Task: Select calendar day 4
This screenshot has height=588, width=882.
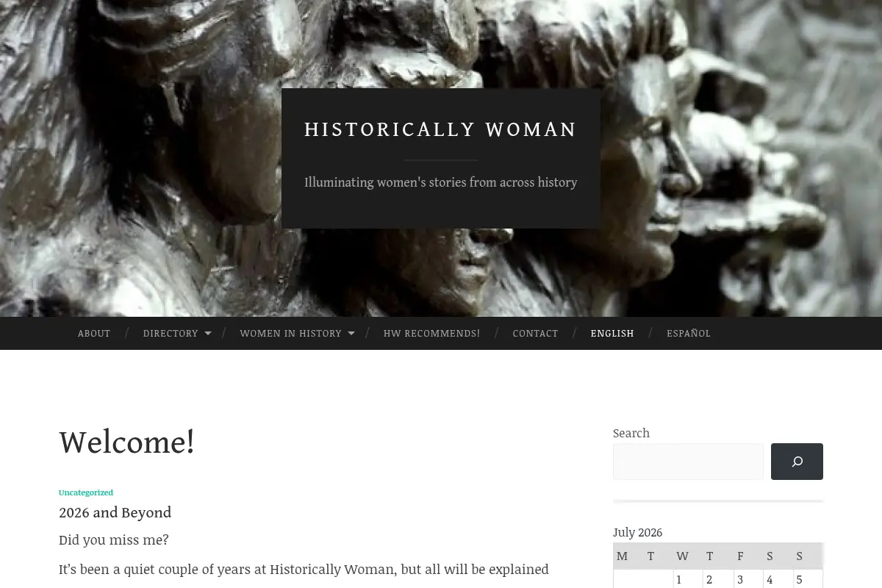Action: tap(770, 579)
